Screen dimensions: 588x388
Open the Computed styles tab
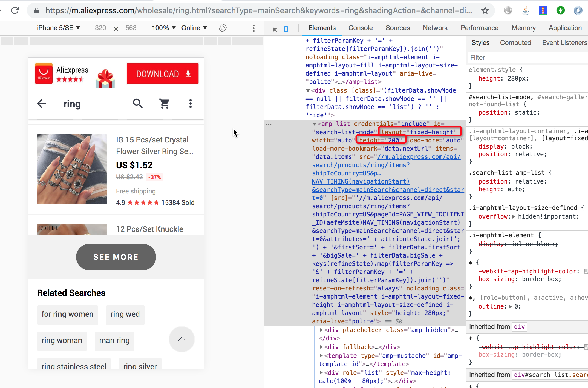coord(515,43)
